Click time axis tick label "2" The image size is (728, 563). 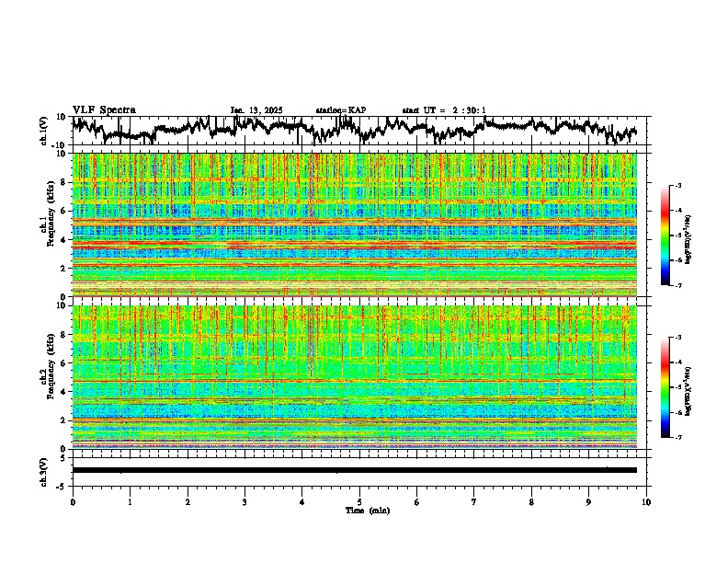pyautogui.click(x=188, y=502)
